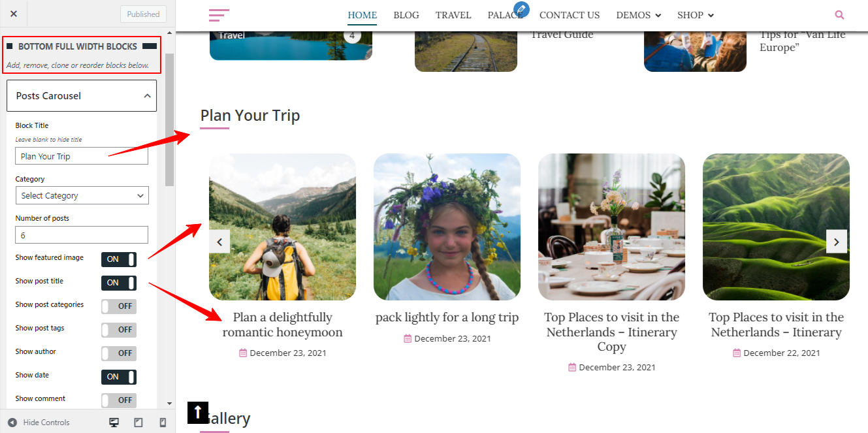Open the Select Category dropdown

point(82,195)
